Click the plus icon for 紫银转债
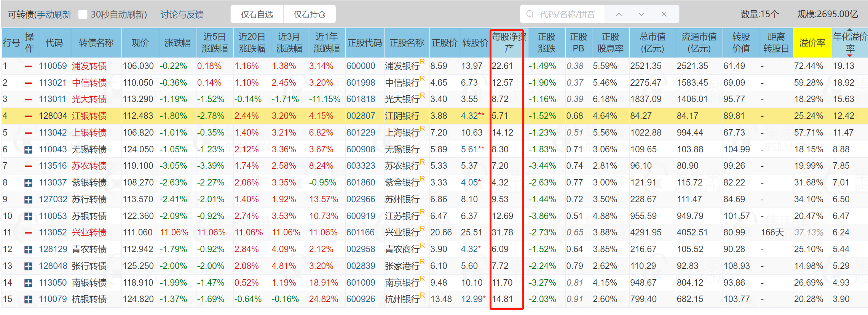The height and width of the screenshot is (315, 868). (28, 183)
